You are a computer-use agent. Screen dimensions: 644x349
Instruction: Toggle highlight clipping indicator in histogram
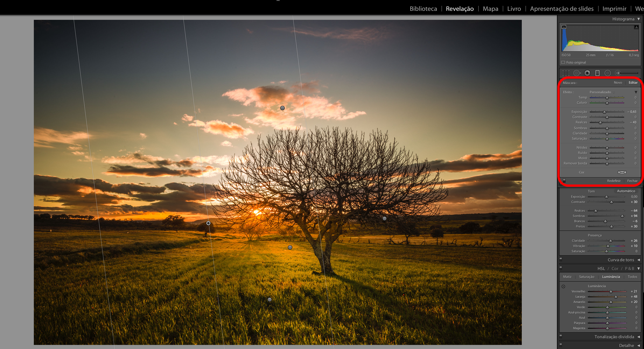[x=636, y=27]
